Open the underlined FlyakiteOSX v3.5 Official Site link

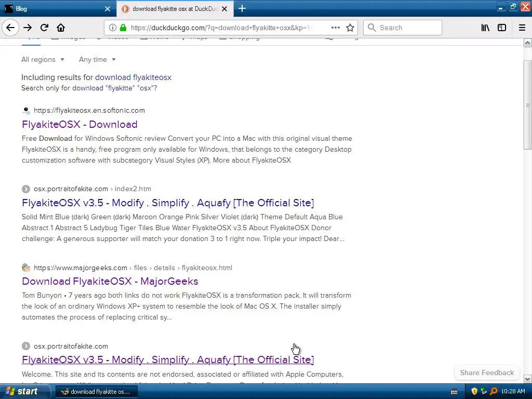pyautogui.click(x=168, y=360)
